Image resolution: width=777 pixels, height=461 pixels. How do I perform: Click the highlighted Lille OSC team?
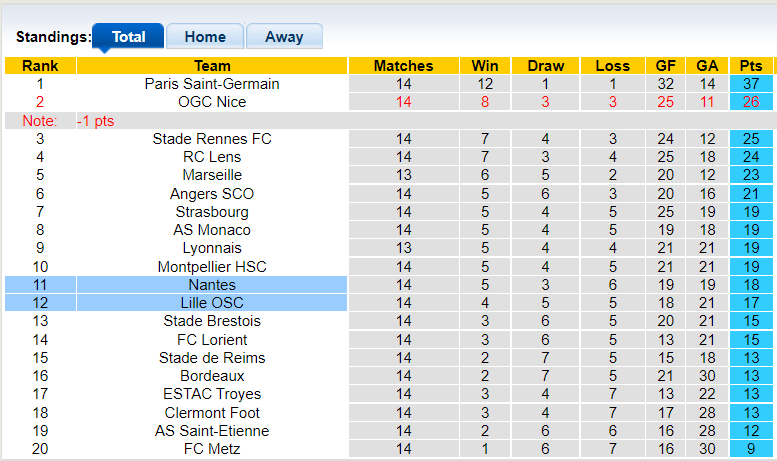[212, 303]
